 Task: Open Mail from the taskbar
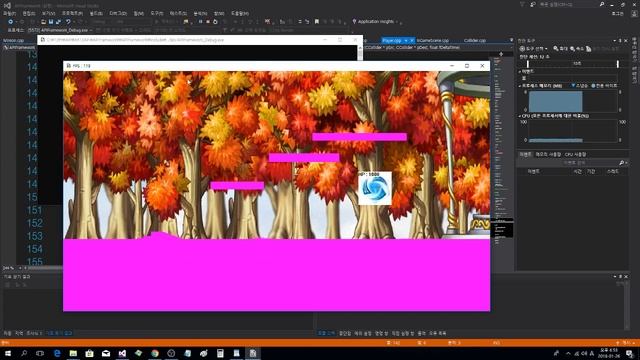tap(106, 353)
